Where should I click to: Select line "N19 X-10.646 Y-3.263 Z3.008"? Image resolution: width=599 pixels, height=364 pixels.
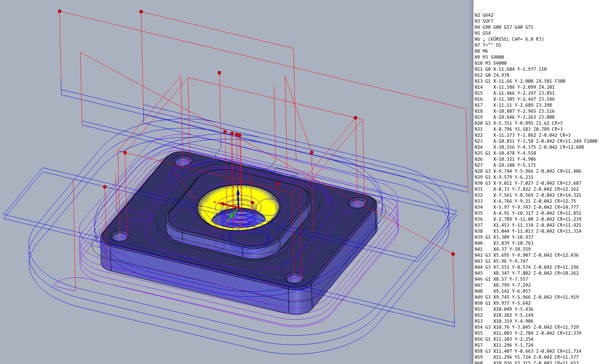coord(515,117)
